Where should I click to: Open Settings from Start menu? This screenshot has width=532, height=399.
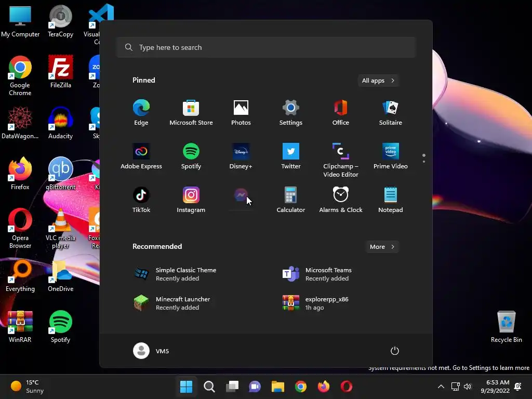[291, 113]
